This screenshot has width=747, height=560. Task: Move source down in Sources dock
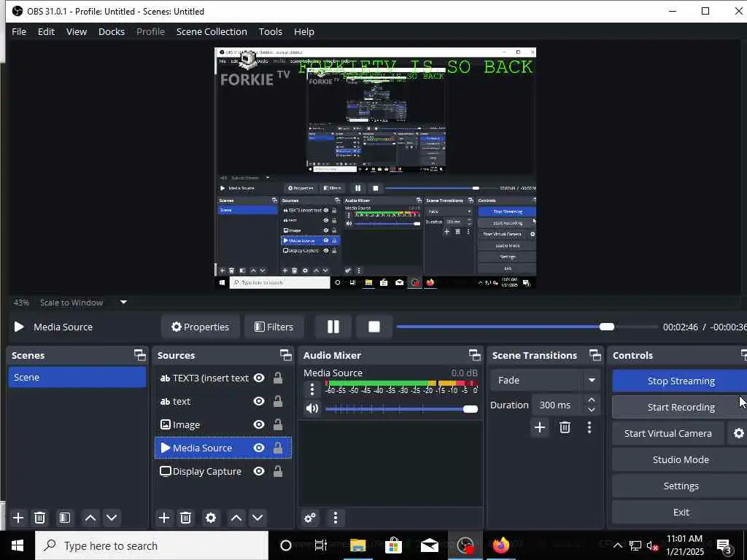point(258,518)
